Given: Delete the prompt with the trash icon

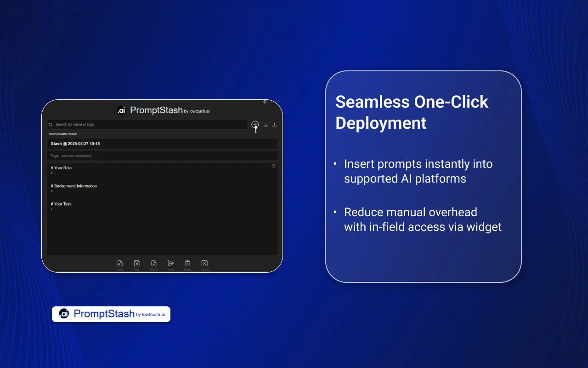Looking at the screenshot, I should point(187,264).
